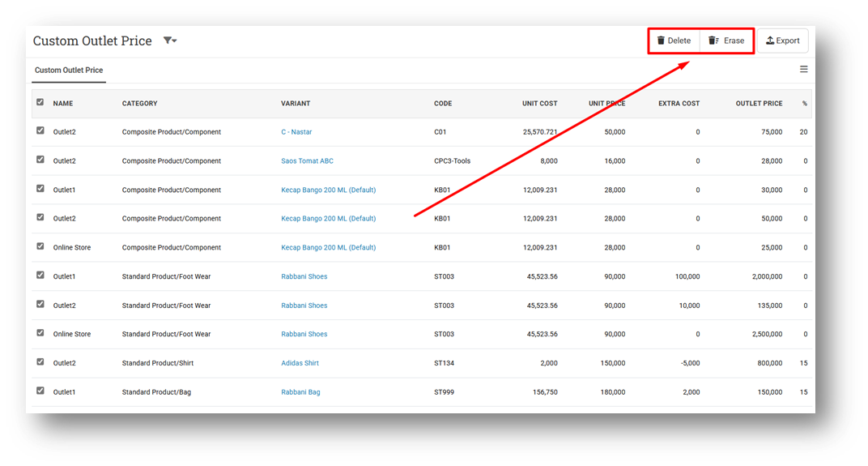Open the Adidas Shirt variant link
The height and width of the screenshot is (466, 868).
[x=300, y=363]
